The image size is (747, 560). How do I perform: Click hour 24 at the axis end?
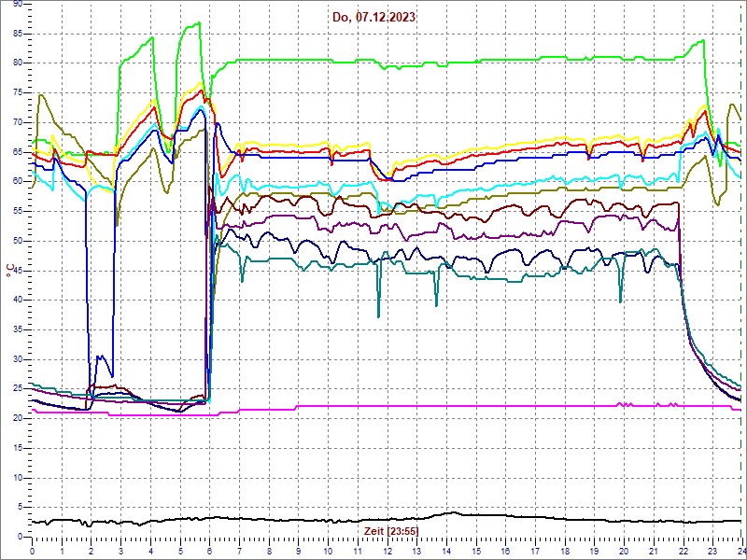click(740, 552)
